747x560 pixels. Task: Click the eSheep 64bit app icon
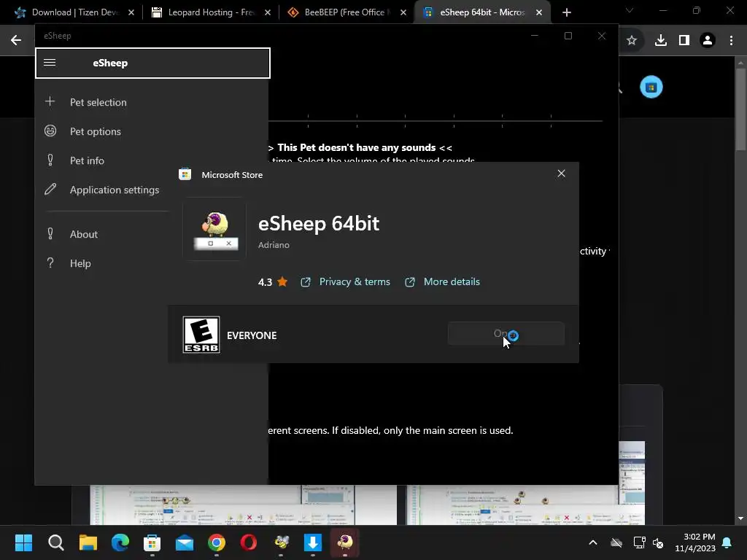coord(214,228)
